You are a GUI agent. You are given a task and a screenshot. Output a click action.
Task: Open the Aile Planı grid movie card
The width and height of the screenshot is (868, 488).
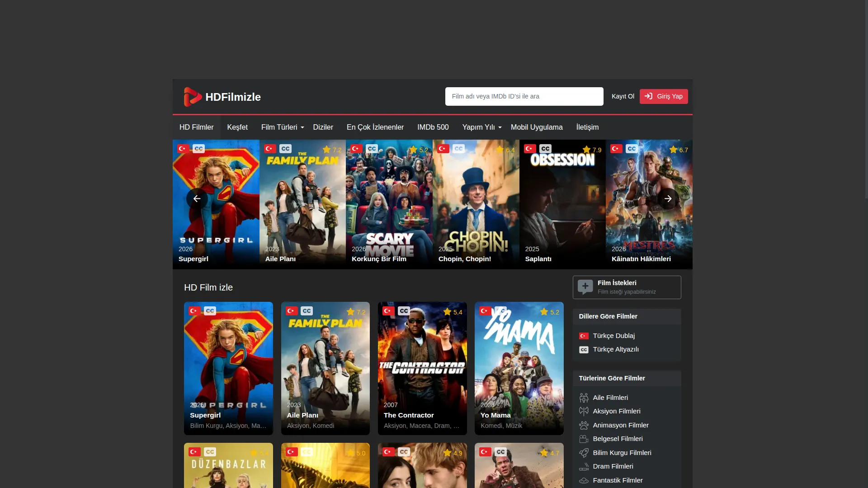tap(325, 368)
